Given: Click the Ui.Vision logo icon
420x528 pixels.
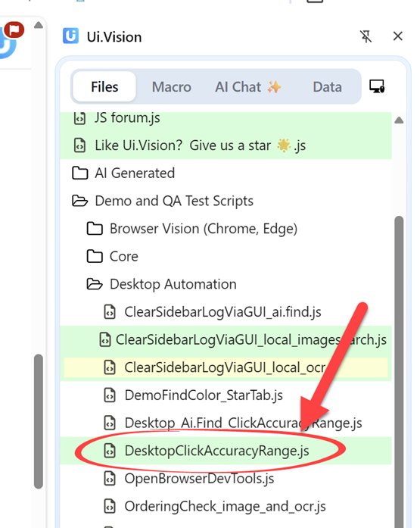Looking at the screenshot, I should [70, 36].
